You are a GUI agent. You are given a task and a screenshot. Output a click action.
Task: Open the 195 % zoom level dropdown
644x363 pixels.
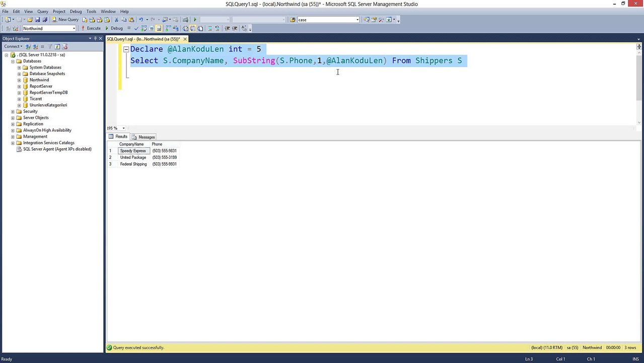[x=123, y=128]
